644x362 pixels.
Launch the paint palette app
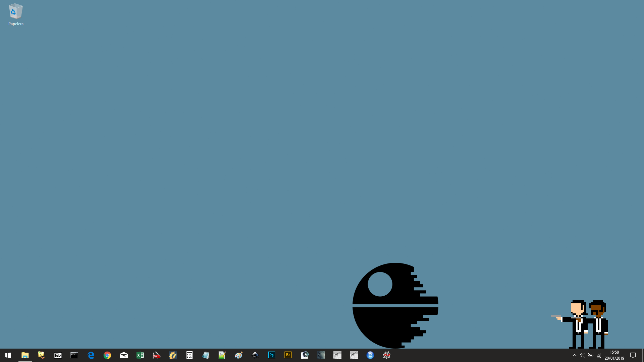tap(238, 355)
